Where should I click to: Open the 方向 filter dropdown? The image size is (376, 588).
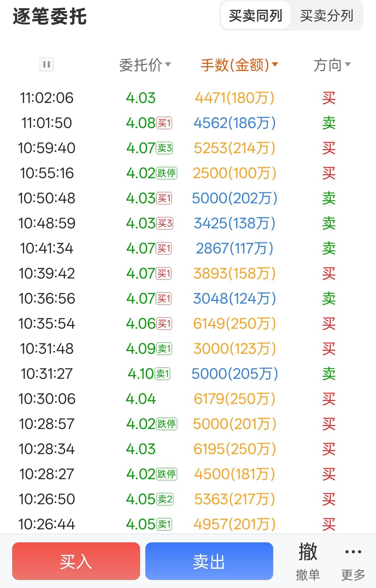point(332,65)
